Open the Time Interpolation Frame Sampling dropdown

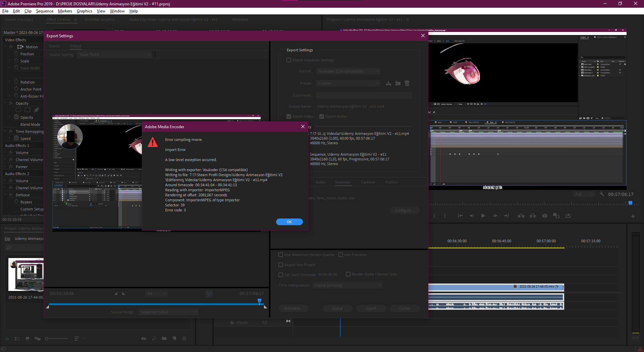point(347,285)
